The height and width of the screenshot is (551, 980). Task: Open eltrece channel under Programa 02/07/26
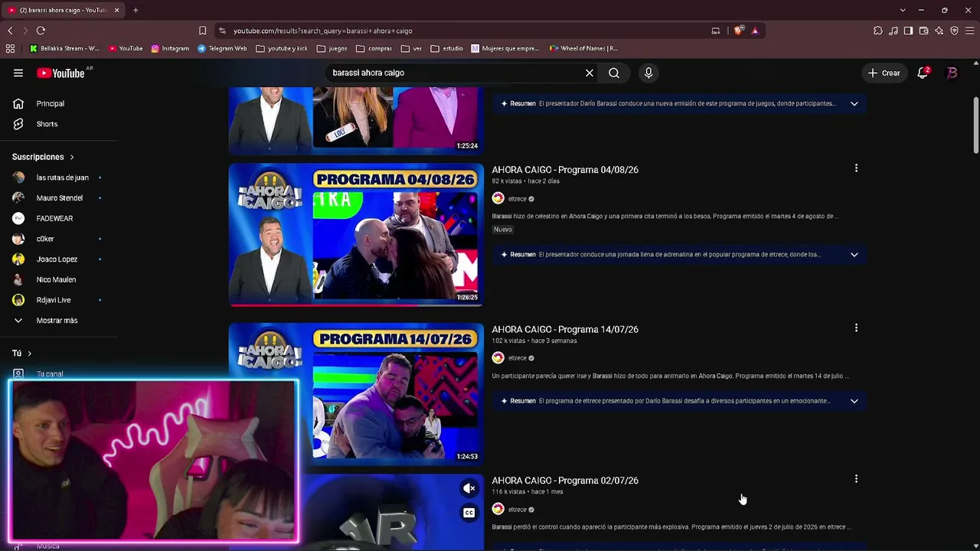coord(518,510)
